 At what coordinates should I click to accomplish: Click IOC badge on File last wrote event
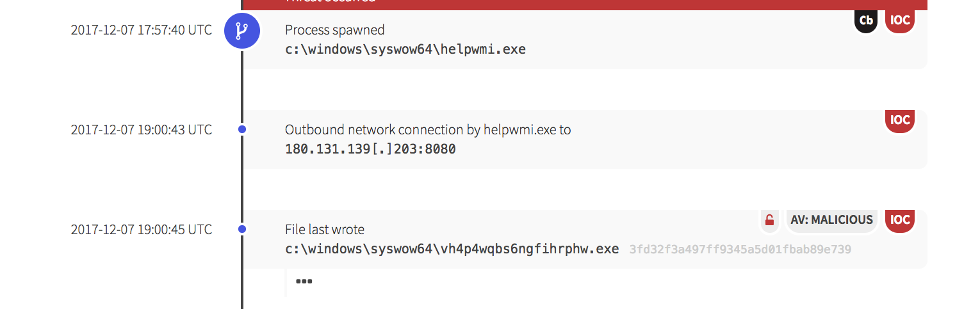click(900, 220)
